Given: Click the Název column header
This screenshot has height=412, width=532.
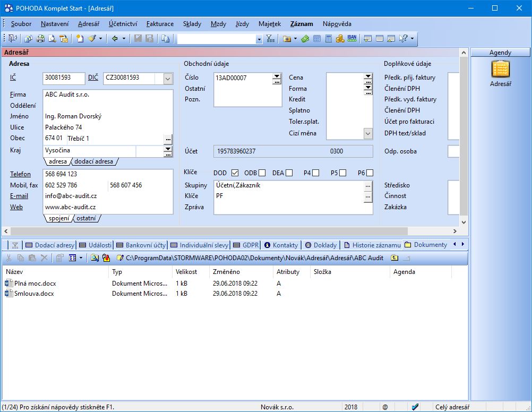Looking at the screenshot, I should tap(56, 272).
